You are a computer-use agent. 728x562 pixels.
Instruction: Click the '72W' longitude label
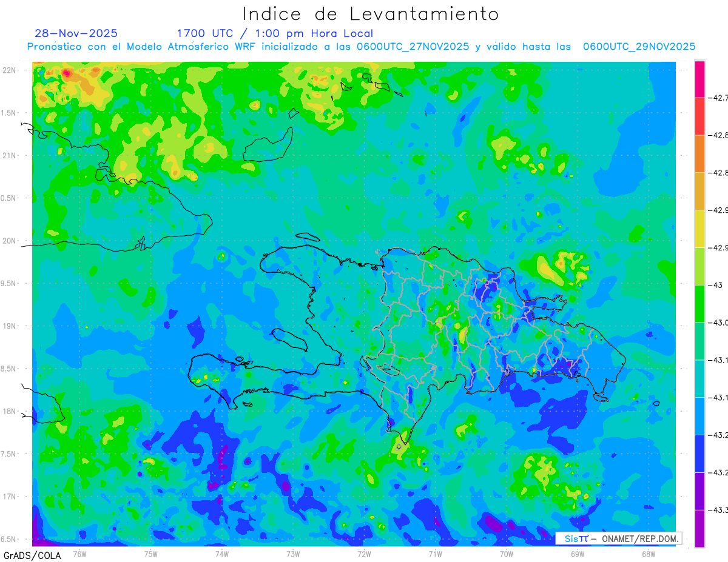click(364, 554)
